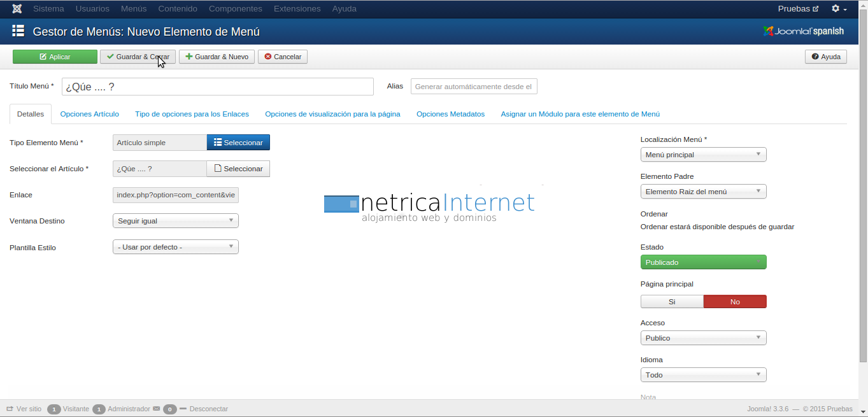Viewport: 868px width, 417px height.
Task: Click the Ayuda help button
Action: (825, 57)
